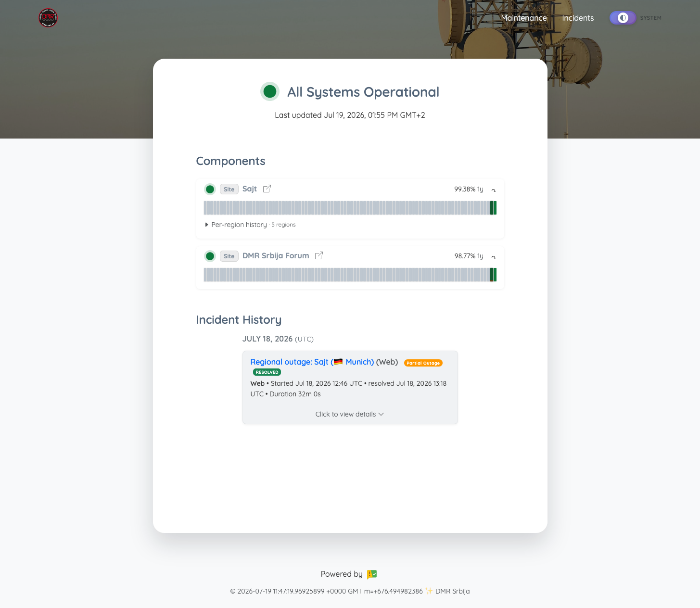Click the DMR Srbija Forum uptime bar

coord(350,275)
